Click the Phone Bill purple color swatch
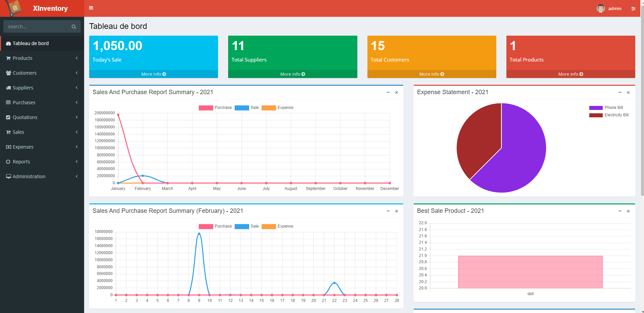Screen dimensions: 644x313 596,108
